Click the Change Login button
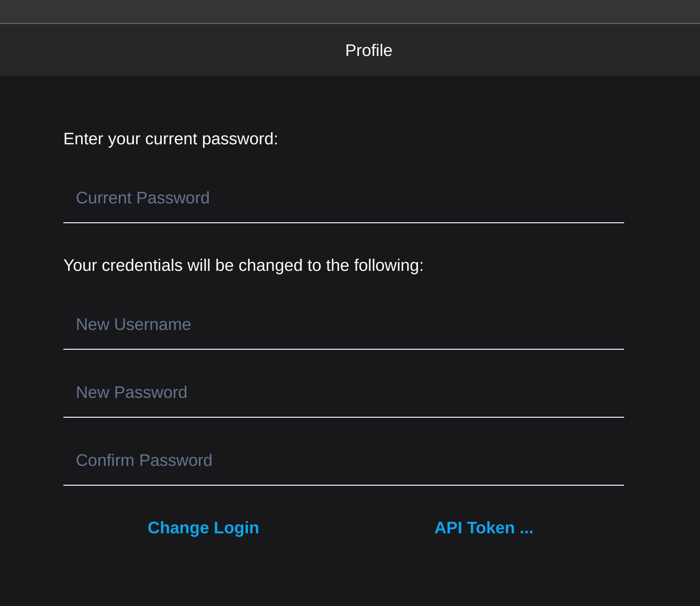This screenshot has height=606, width=700. [204, 528]
